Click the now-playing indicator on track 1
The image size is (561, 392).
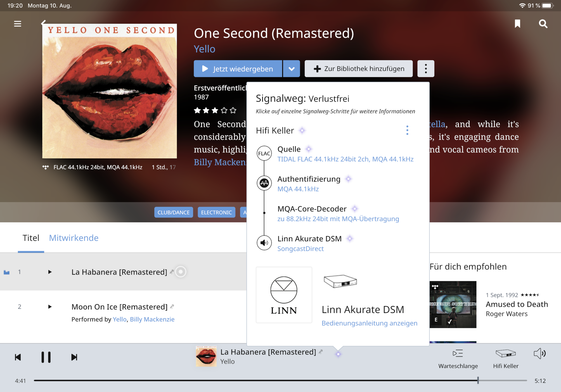click(7, 272)
